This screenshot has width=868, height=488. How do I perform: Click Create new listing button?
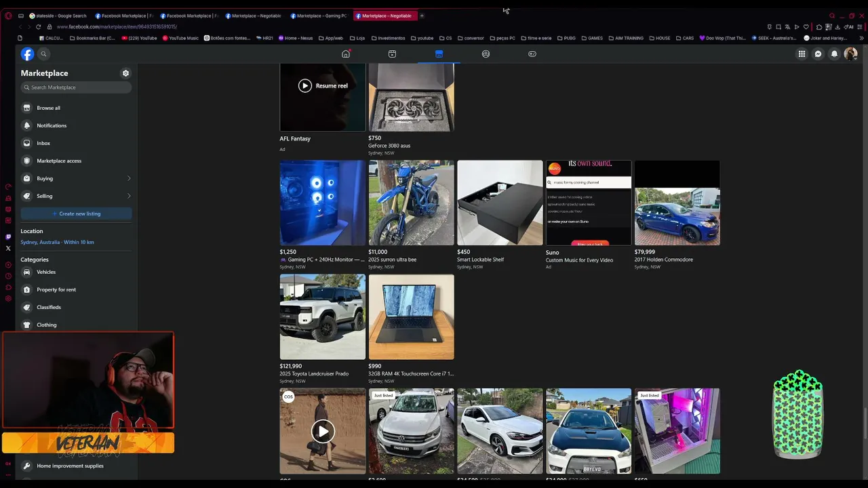tap(76, 213)
